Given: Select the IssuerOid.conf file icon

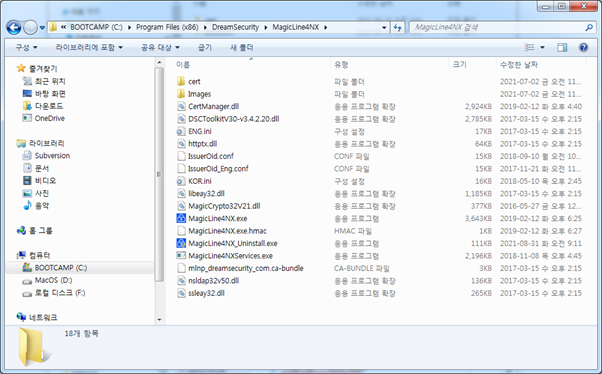Looking at the screenshot, I should 181,156.
